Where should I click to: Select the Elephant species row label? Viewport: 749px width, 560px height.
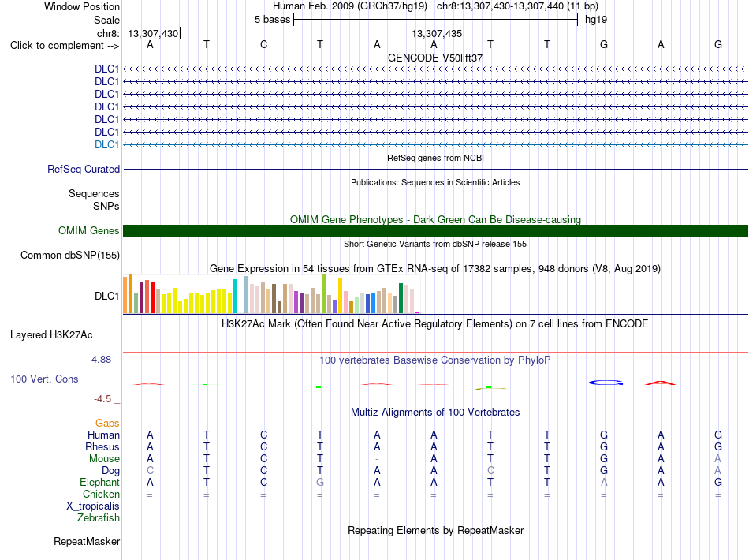[99, 482]
